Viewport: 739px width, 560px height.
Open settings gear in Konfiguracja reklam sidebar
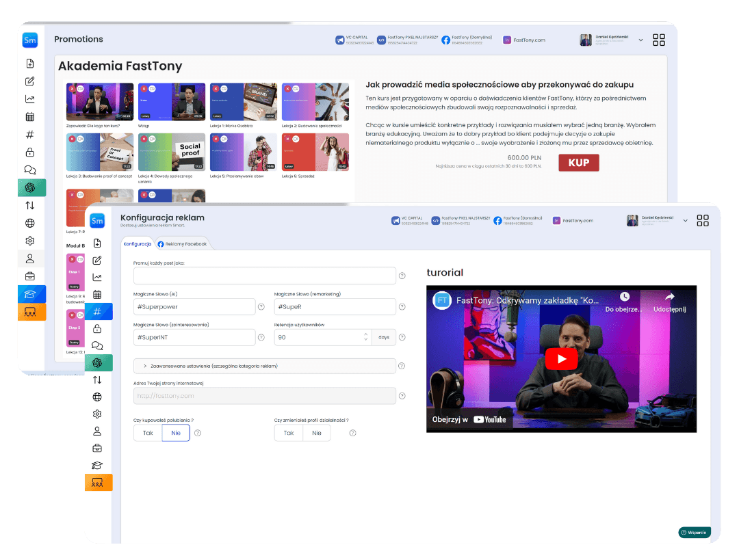(97, 414)
